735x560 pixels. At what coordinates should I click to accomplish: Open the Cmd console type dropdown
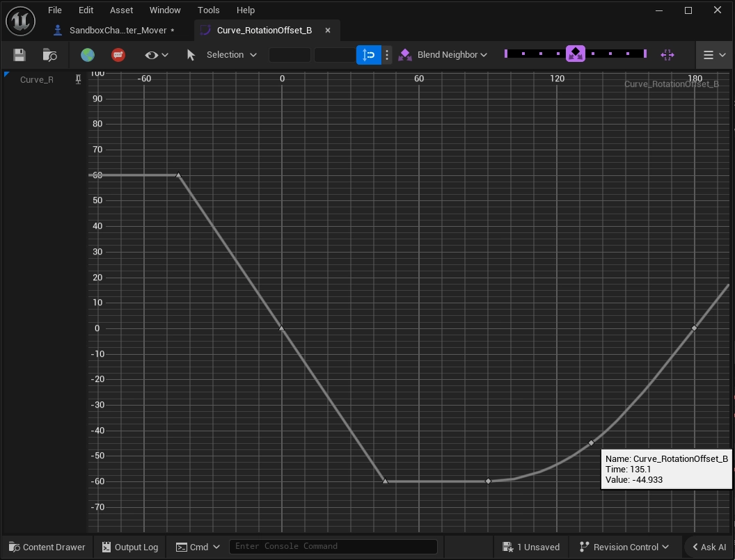[x=198, y=547]
